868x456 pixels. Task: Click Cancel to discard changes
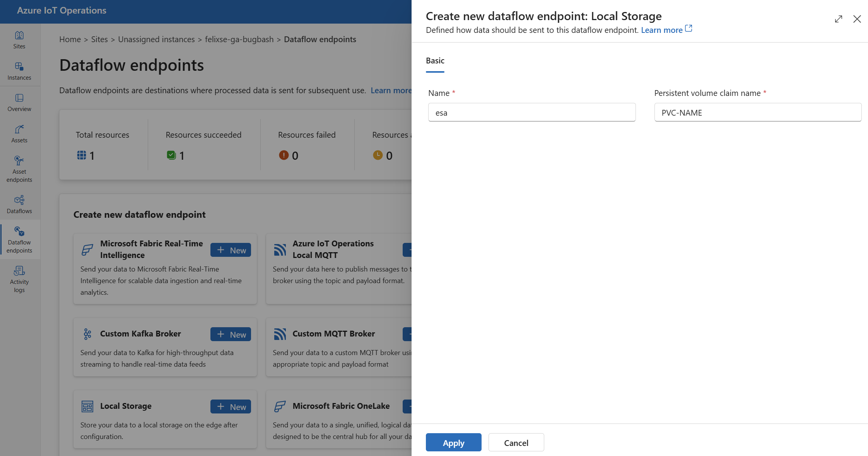click(516, 442)
